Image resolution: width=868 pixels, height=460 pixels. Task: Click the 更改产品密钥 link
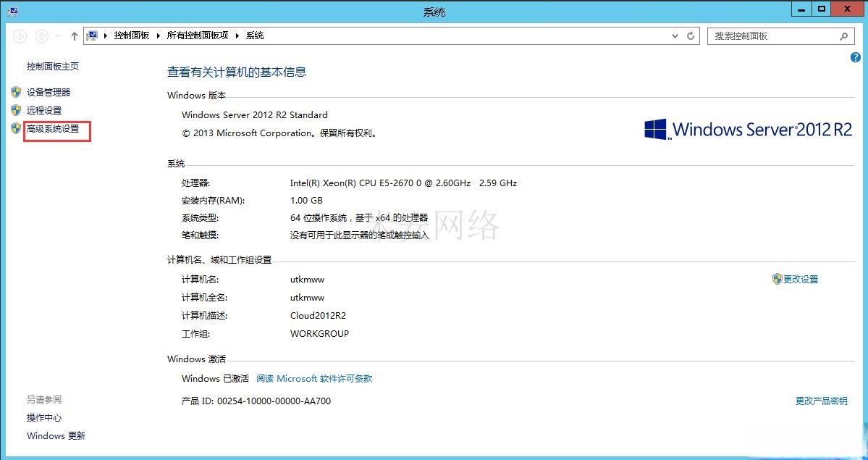click(x=821, y=401)
